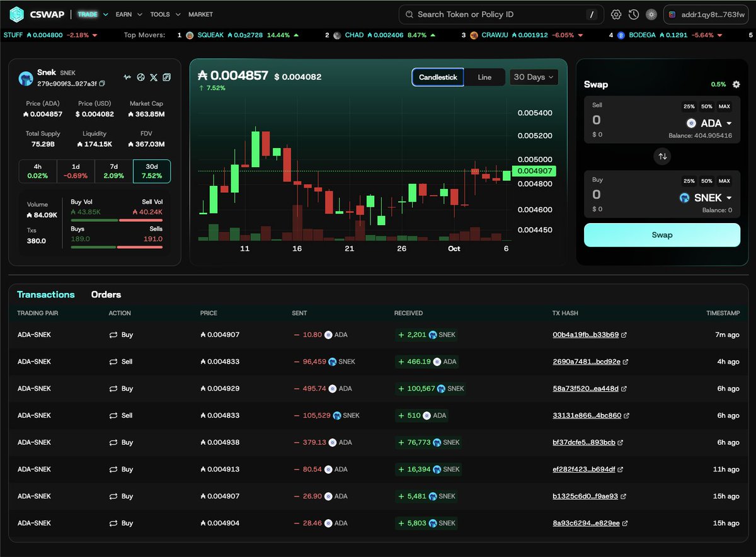
Task: Expand the EARN menu
Action: [129, 14]
